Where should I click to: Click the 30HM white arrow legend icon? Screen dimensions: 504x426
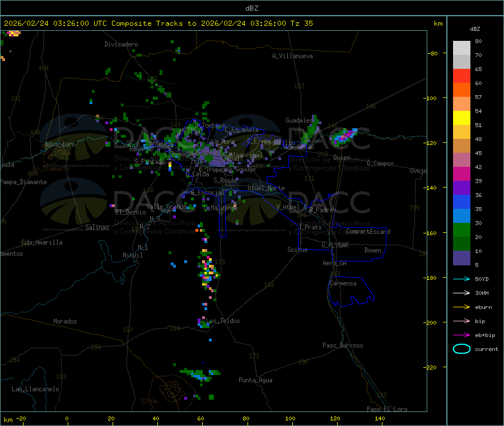tap(461, 293)
